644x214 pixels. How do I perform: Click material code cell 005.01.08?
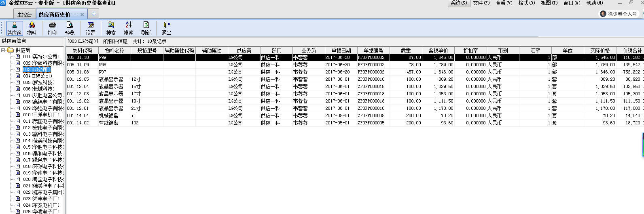tap(83, 72)
